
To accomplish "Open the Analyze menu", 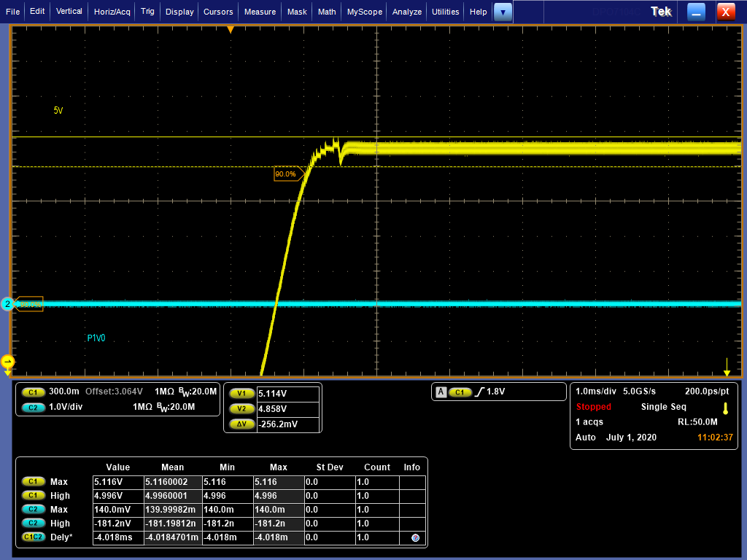I will (407, 12).
